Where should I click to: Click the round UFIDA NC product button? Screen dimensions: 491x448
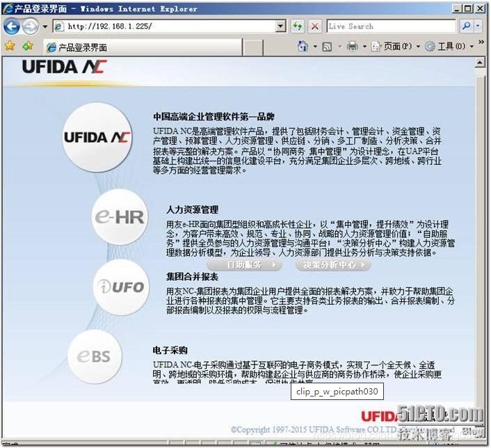point(97,137)
